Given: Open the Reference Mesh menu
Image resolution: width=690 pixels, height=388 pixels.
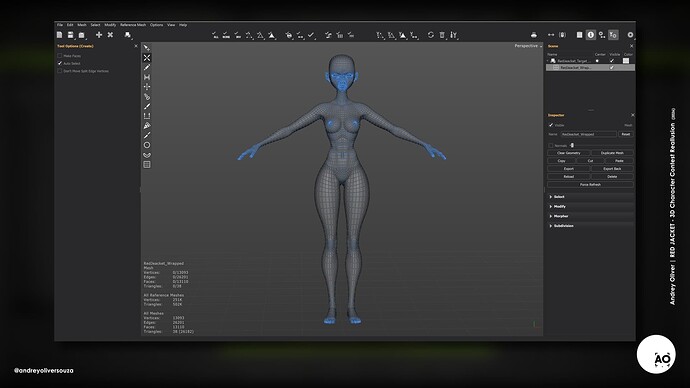Looking at the screenshot, I should click(x=133, y=25).
